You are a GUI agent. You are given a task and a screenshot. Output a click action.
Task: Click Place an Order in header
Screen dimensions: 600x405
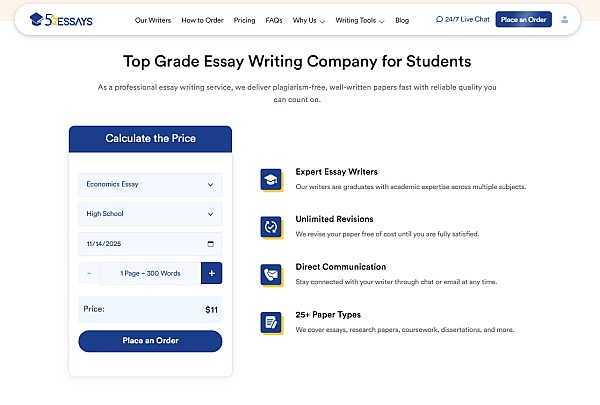point(523,20)
